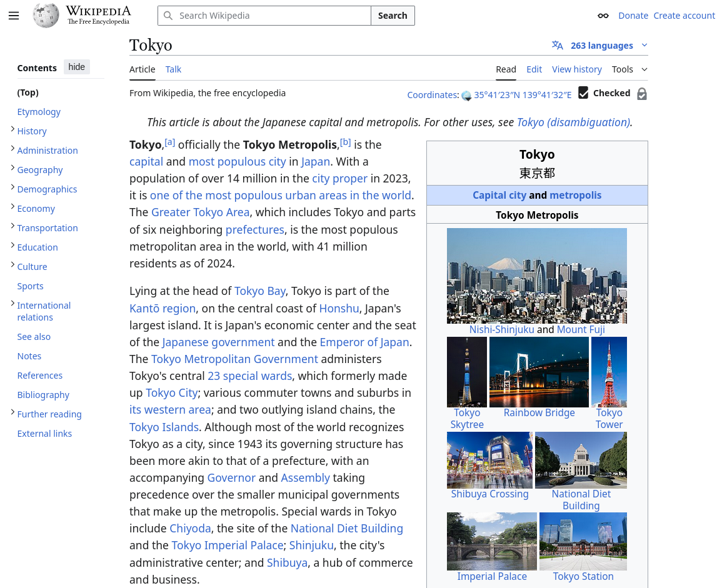Expand the Education section chevron
This screenshot has height=588, width=717.
click(13, 246)
